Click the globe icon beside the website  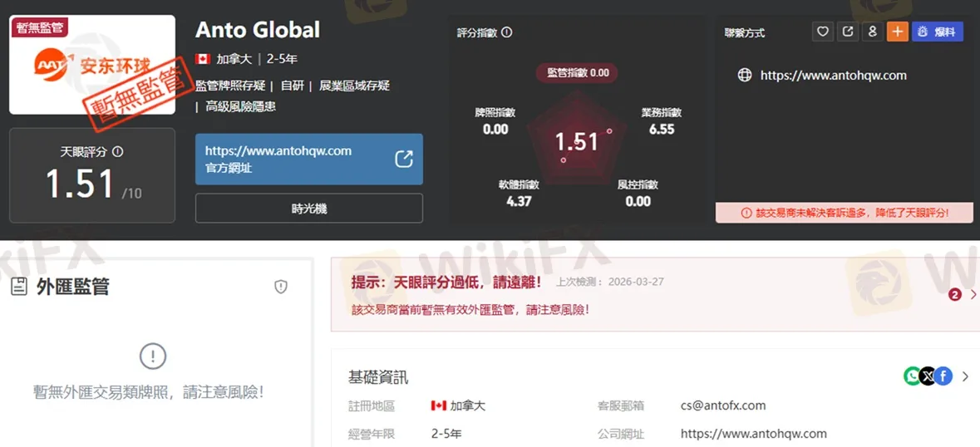click(745, 76)
